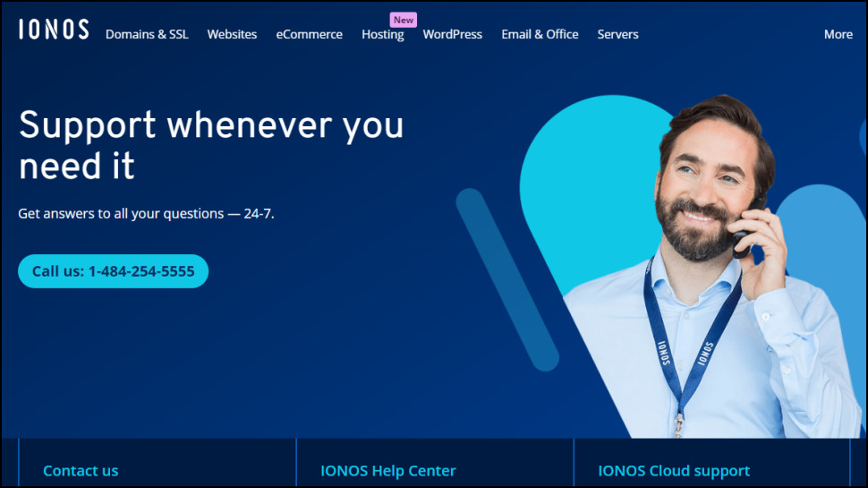This screenshot has width=868, height=488.
Task: Open the WordPress menu
Action: pyautogui.click(x=452, y=34)
